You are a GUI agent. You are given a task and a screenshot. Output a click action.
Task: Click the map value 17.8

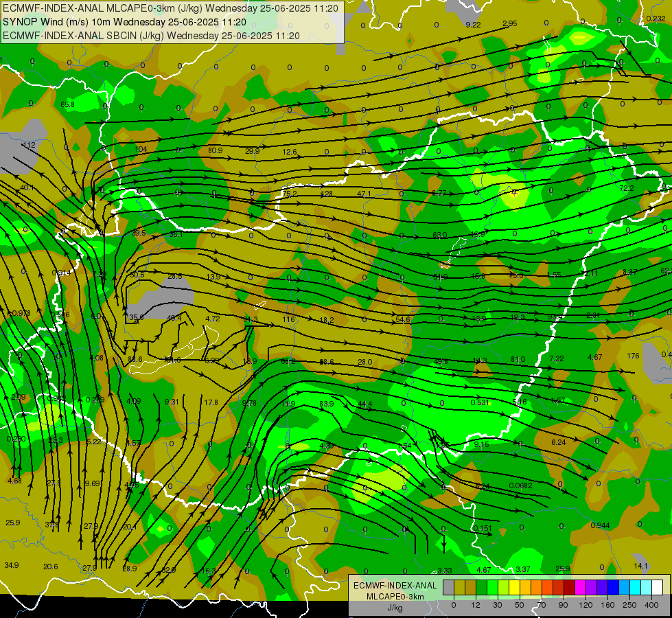211,402
